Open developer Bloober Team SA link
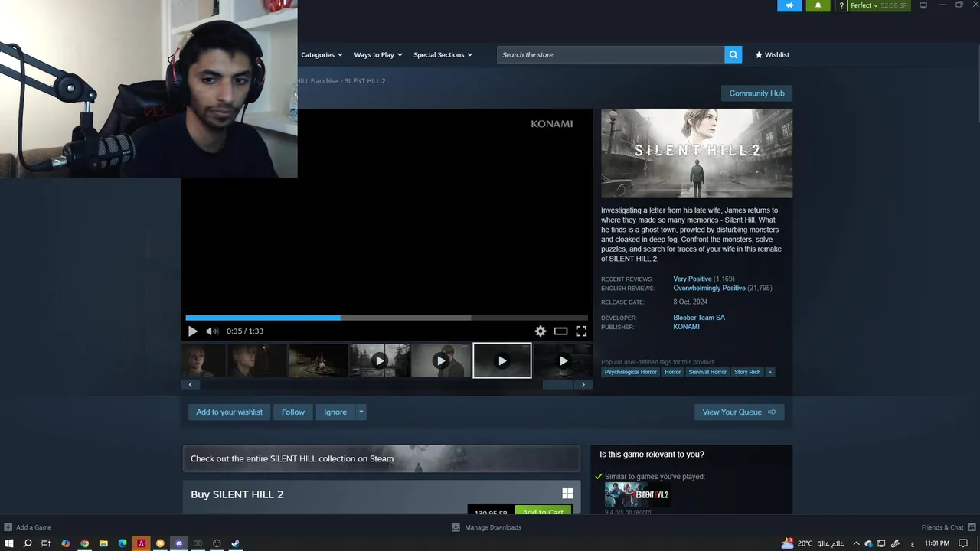 point(699,318)
